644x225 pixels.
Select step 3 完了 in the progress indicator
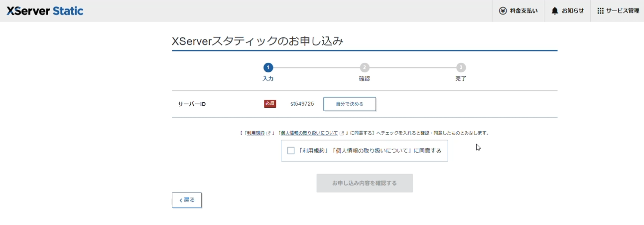point(461,67)
